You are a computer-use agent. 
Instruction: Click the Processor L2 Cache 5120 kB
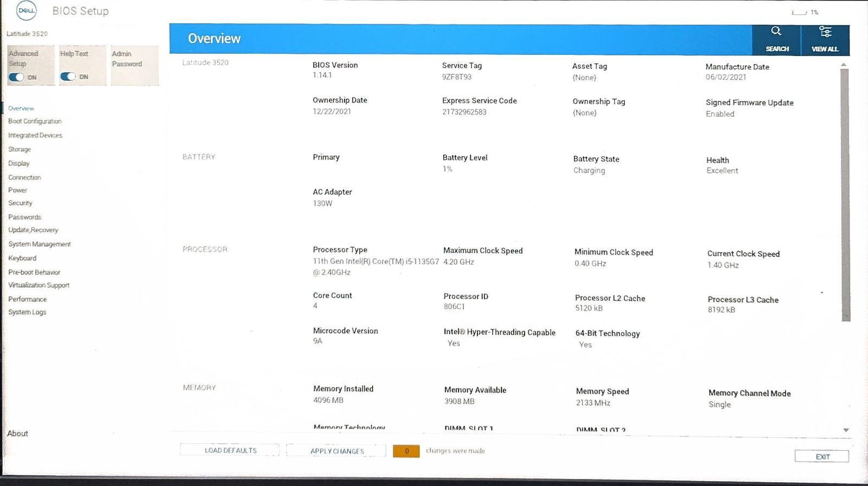(589, 309)
